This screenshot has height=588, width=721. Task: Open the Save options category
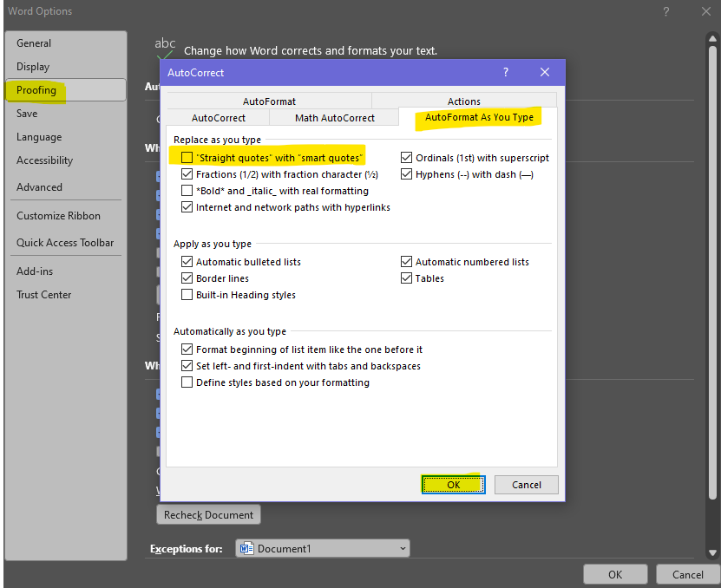pyautogui.click(x=66, y=114)
